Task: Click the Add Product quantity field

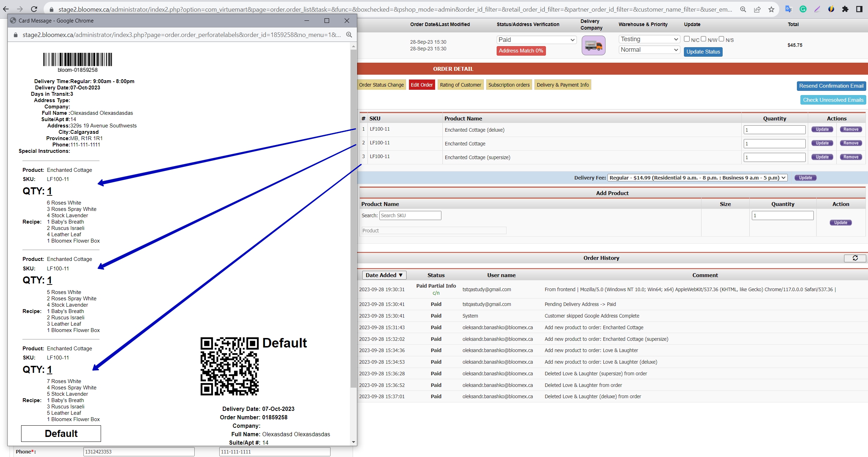Action: tap(782, 215)
